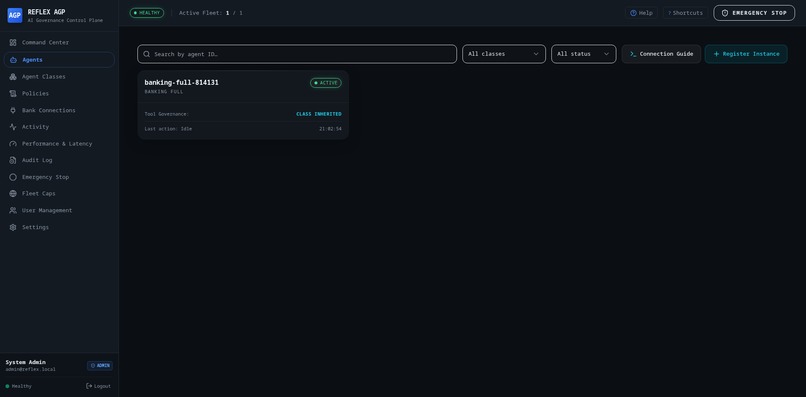Click the Bank Connections plug icon

[13, 110]
